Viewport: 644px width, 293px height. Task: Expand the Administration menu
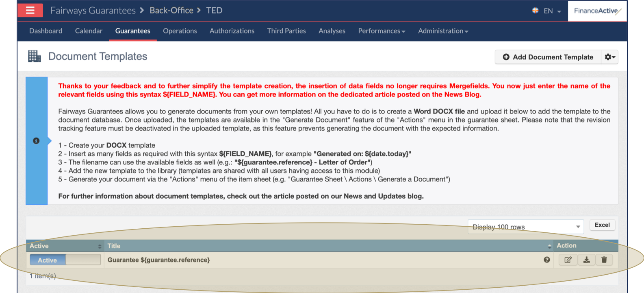443,31
